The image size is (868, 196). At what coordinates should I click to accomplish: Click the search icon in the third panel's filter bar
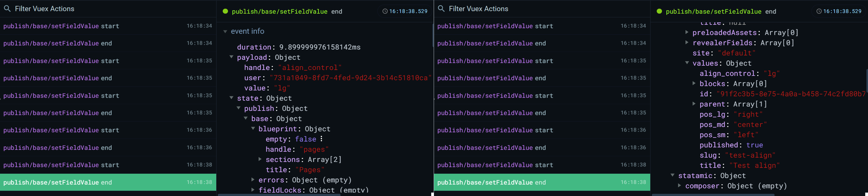pyautogui.click(x=441, y=9)
